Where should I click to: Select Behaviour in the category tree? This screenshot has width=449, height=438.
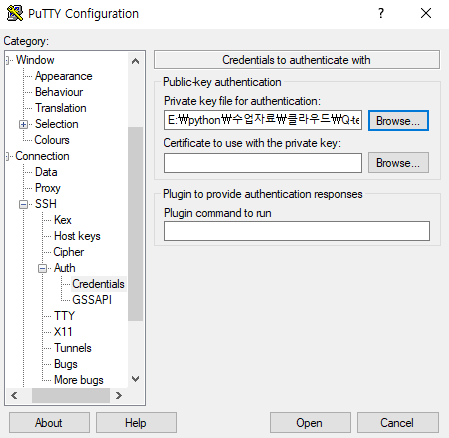(x=59, y=92)
